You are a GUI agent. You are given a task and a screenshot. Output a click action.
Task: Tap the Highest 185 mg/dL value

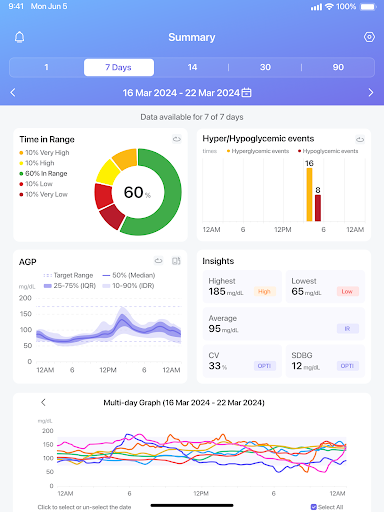(226, 292)
